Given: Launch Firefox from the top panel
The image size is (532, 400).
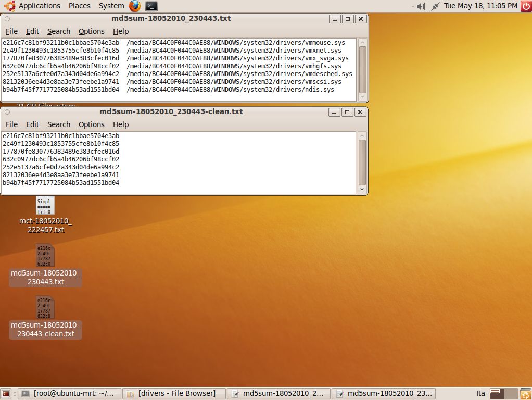Looking at the screenshot, I should pos(135,6).
